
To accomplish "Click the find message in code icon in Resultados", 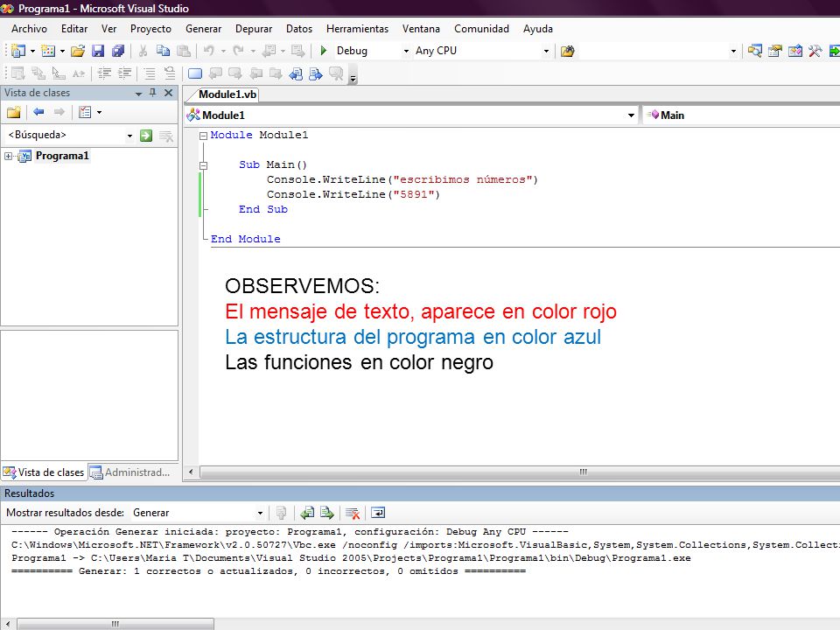I will [281, 514].
